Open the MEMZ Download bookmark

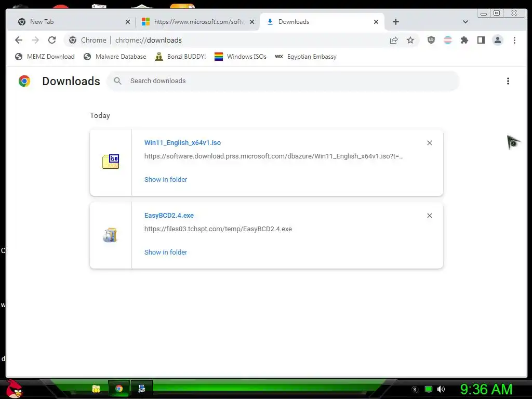point(45,57)
